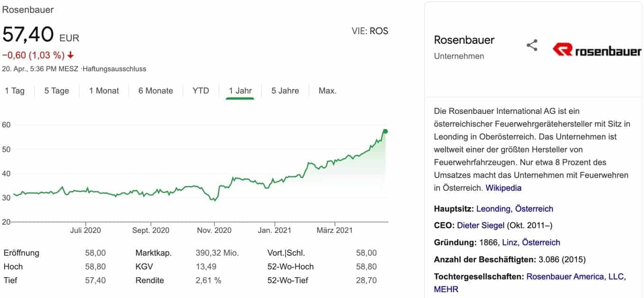
Task: Switch chart to 1 Tag range
Action: click(x=15, y=91)
